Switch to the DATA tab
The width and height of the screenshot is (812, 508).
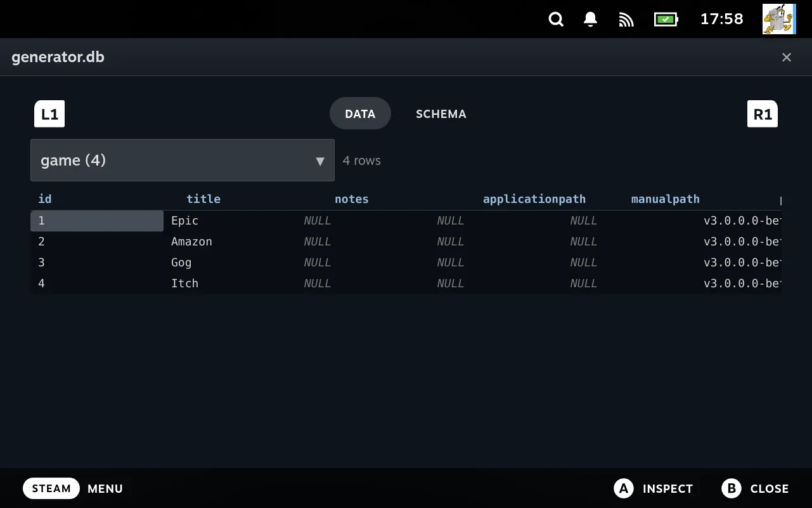360,114
